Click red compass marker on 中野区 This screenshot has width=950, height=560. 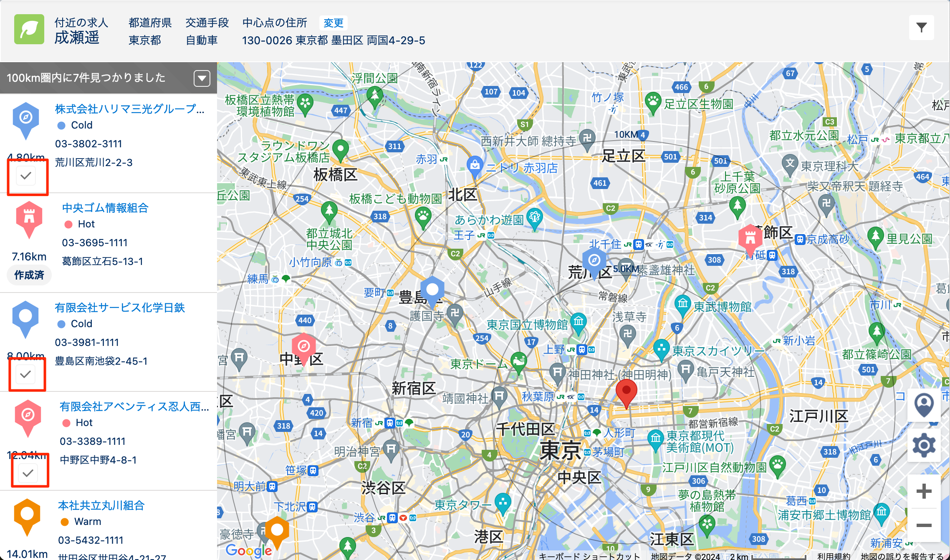click(304, 349)
